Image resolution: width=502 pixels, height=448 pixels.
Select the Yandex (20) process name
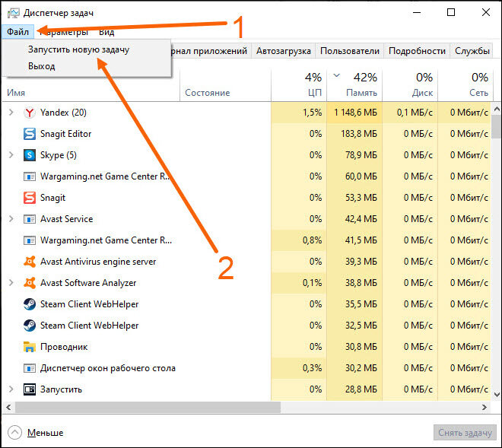tap(63, 113)
